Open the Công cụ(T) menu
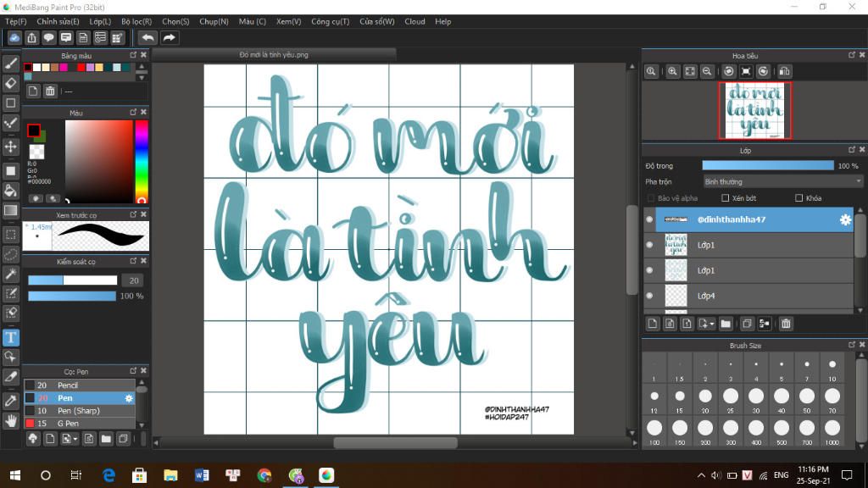The height and width of the screenshot is (488, 868). (330, 21)
